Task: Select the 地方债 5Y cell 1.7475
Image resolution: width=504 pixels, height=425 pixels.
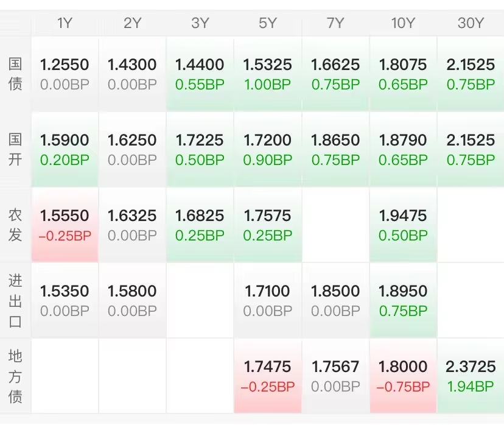Action: click(x=267, y=376)
